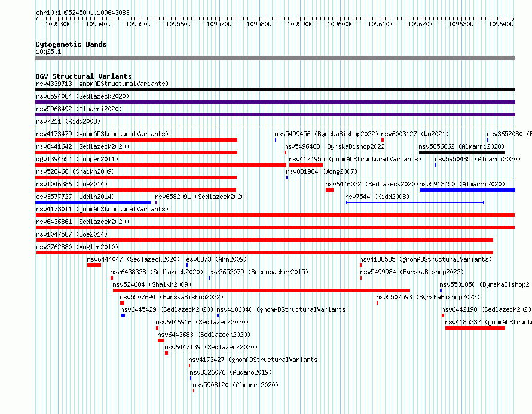The image size is (532, 414).
Task: Click nsv6446916 (Sedlazeck2020) label
Action: pos(202,322)
